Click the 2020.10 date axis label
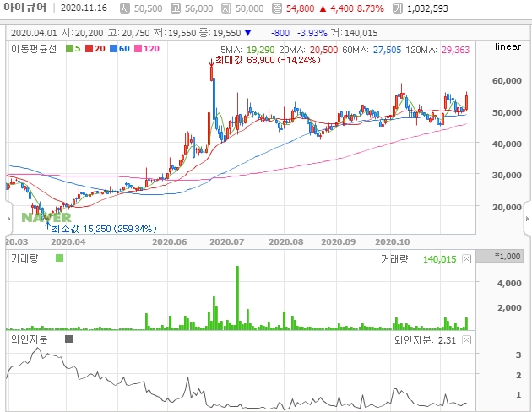The width and height of the screenshot is (532, 412). pos(393,241)
